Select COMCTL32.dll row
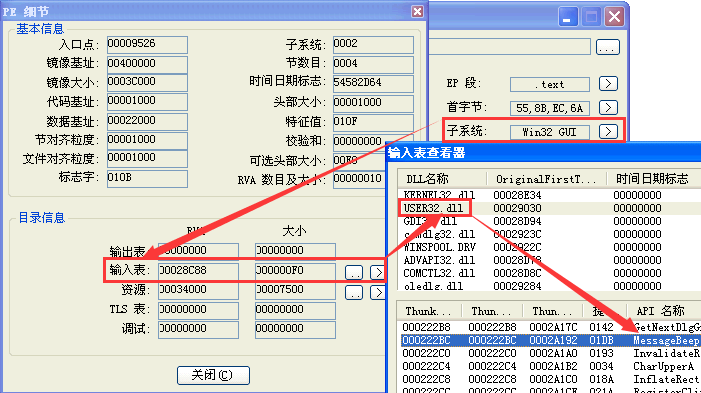This screenshot has width=701, height=393. click(550, 273)
